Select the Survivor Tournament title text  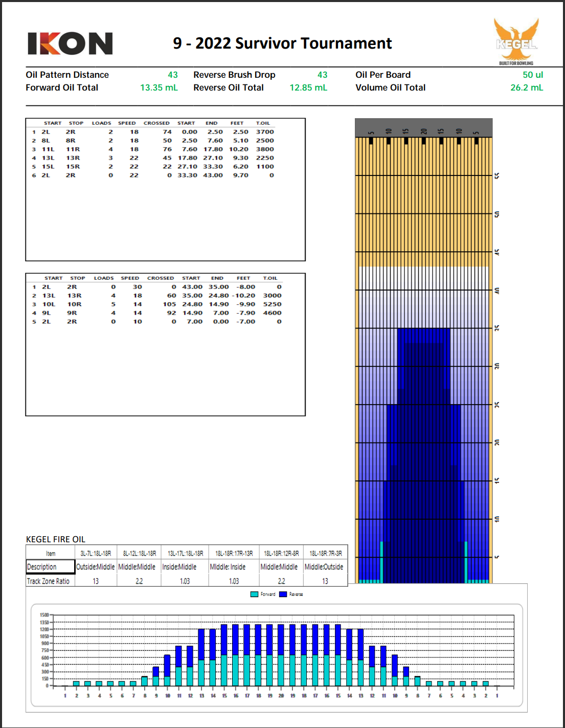282,43
